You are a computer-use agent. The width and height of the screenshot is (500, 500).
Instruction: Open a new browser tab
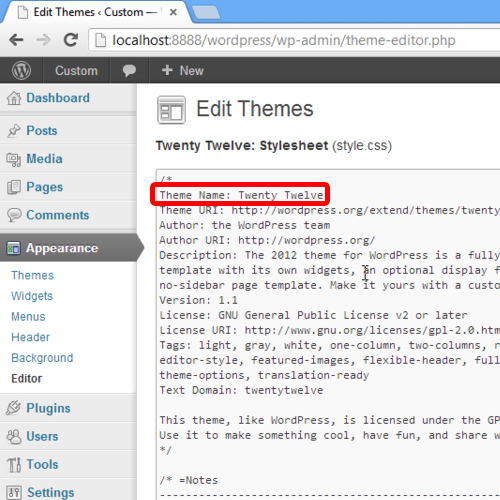[206, 13]
